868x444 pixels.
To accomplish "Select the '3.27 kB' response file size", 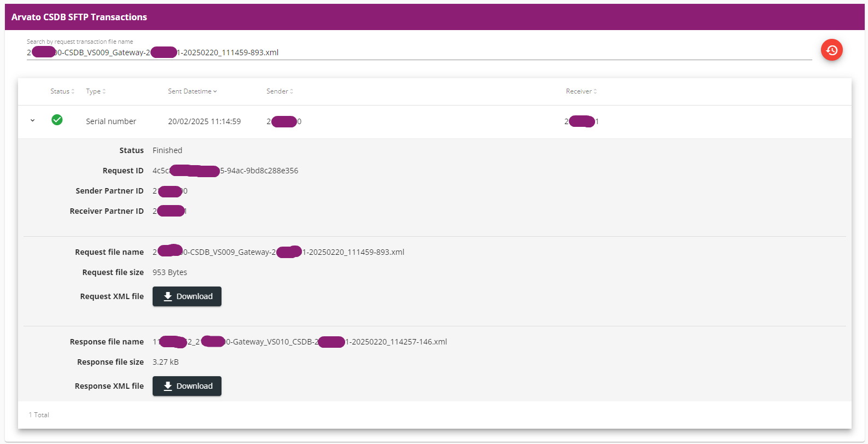I will point(166,362).
